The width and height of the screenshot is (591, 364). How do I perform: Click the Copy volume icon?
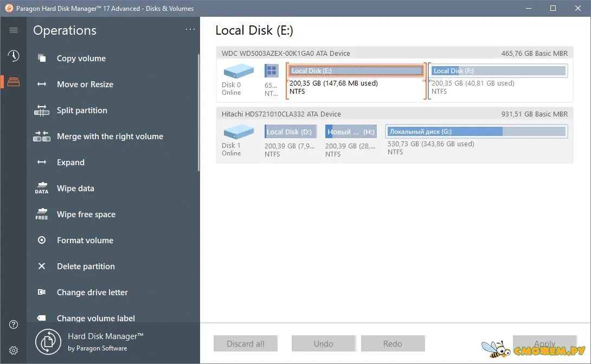pos(42,58)
